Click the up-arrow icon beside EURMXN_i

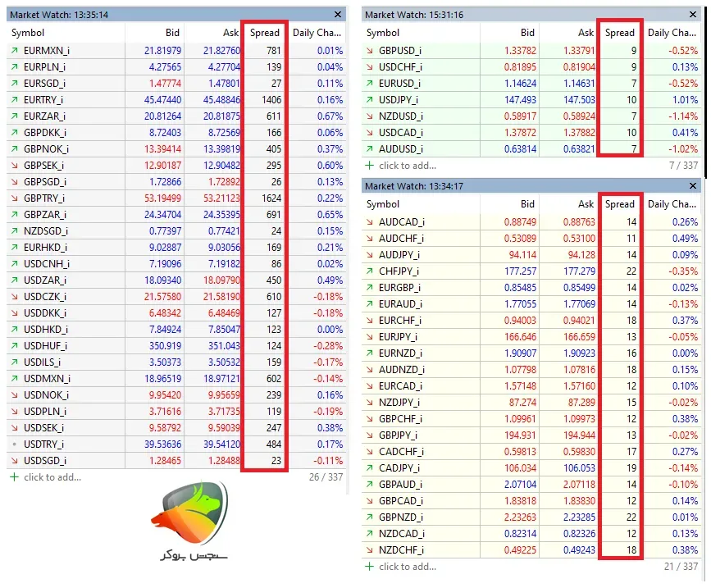click(x=15, y=50)
